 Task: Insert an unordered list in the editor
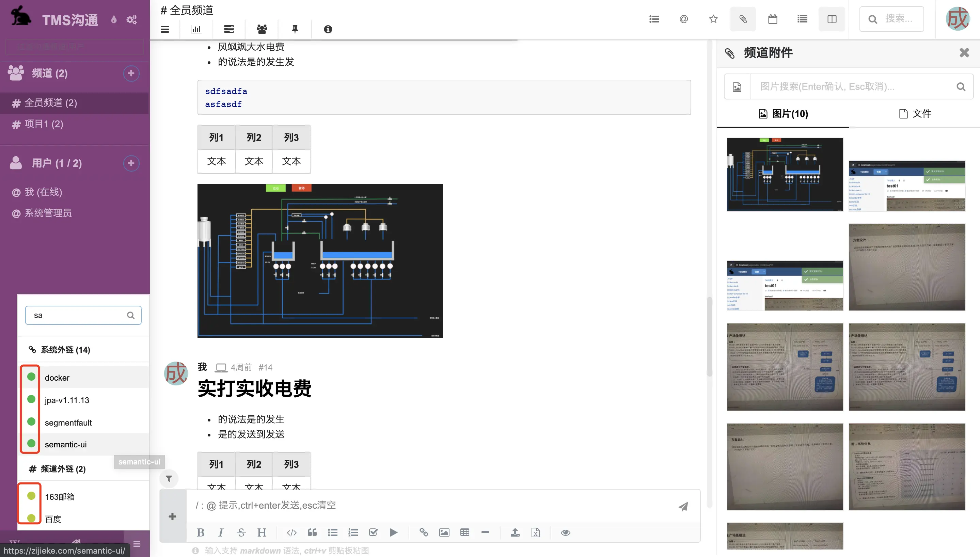coord(332,532)
